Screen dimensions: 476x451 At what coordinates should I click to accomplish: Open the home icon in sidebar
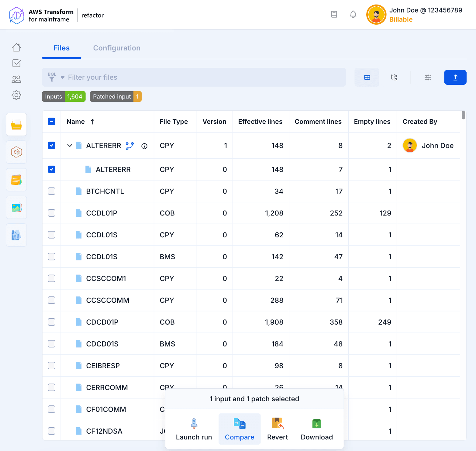[x=16, y=47]
